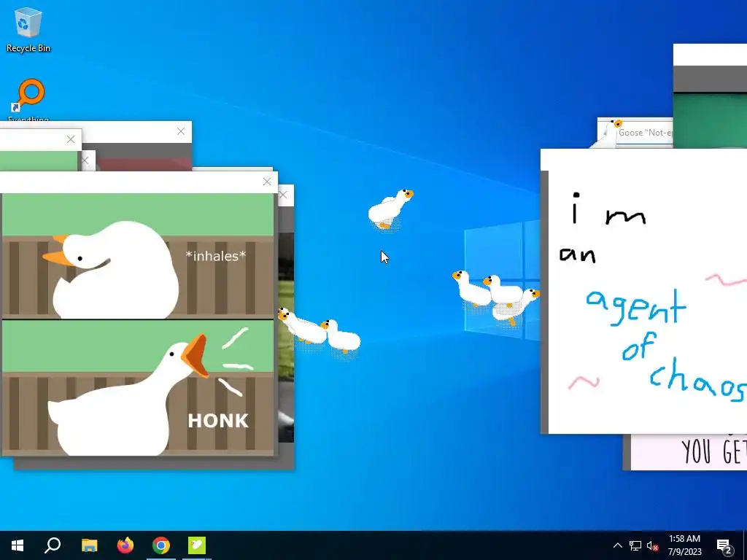Open the Recycle Bin desktop icon
This screenshot has width=747, height=560.
click(28, 29)
